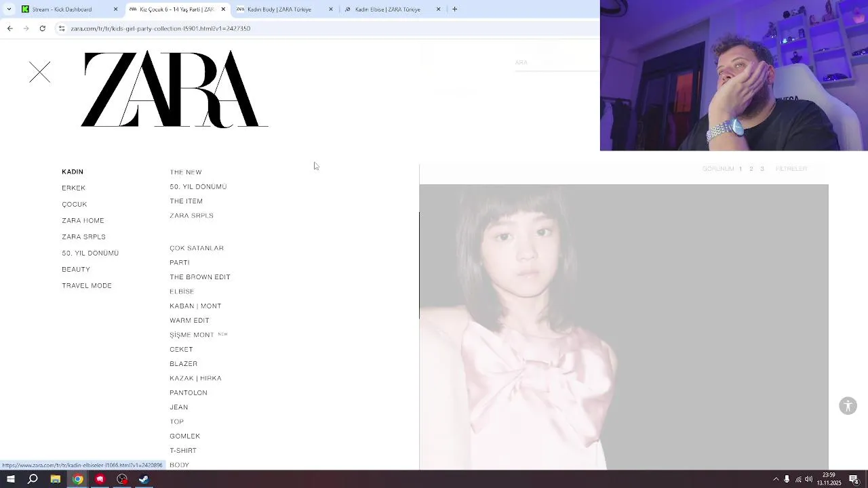Open KABAN | MONT link
Viewport: 868px width, 488px height.
(195, 306)
